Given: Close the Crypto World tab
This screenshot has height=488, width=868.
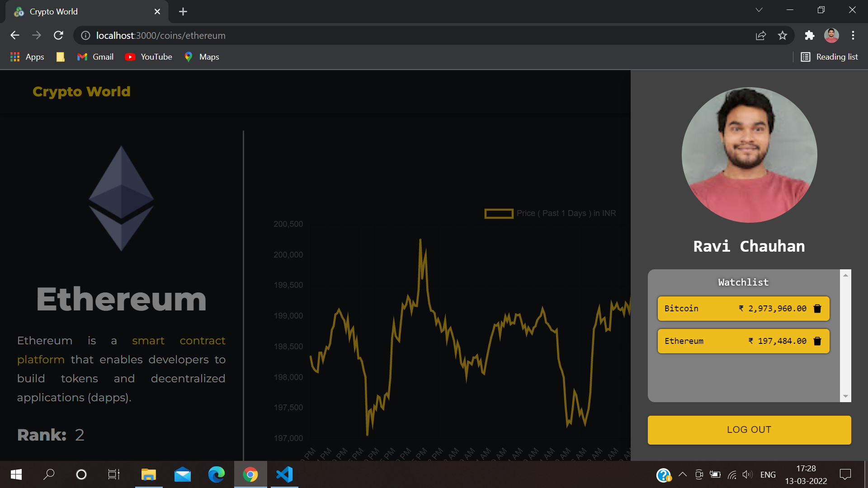Looking at the screenshot, I should pyautogui.click(x=157, y=12).
